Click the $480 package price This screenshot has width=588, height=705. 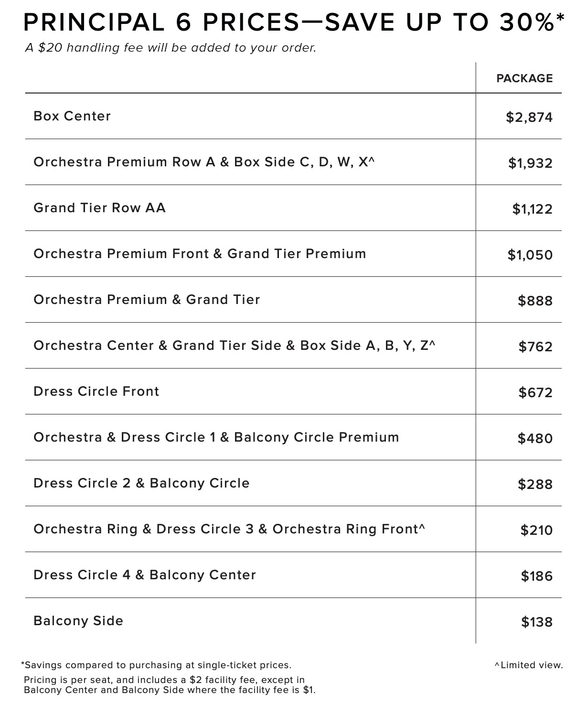[535, 438]
